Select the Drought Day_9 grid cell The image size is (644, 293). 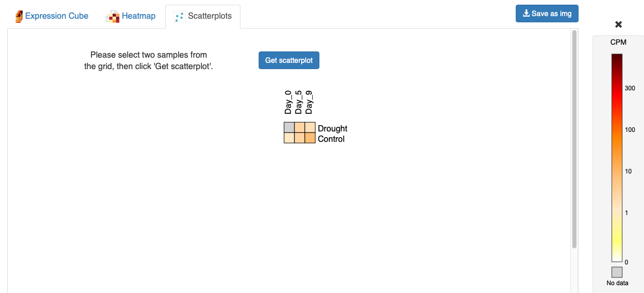point(310,128)
